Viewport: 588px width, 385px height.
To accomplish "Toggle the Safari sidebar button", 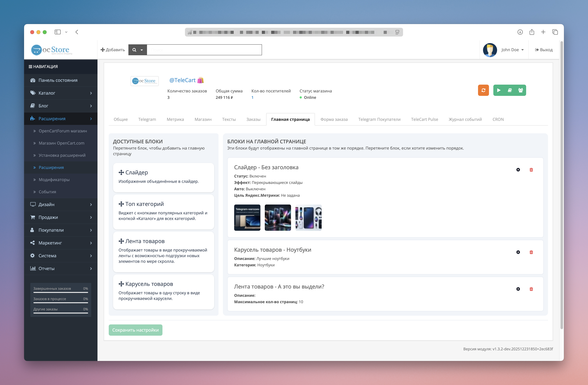I will click(x=57, y=32).
